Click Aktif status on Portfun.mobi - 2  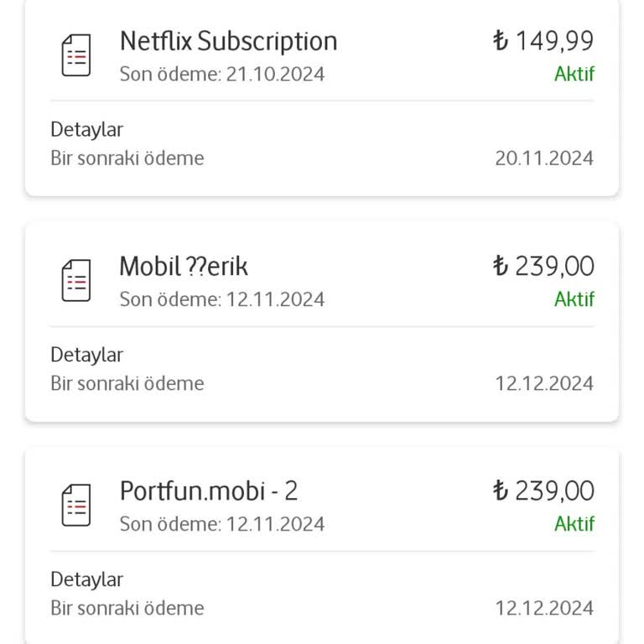(x=574, y=524)
